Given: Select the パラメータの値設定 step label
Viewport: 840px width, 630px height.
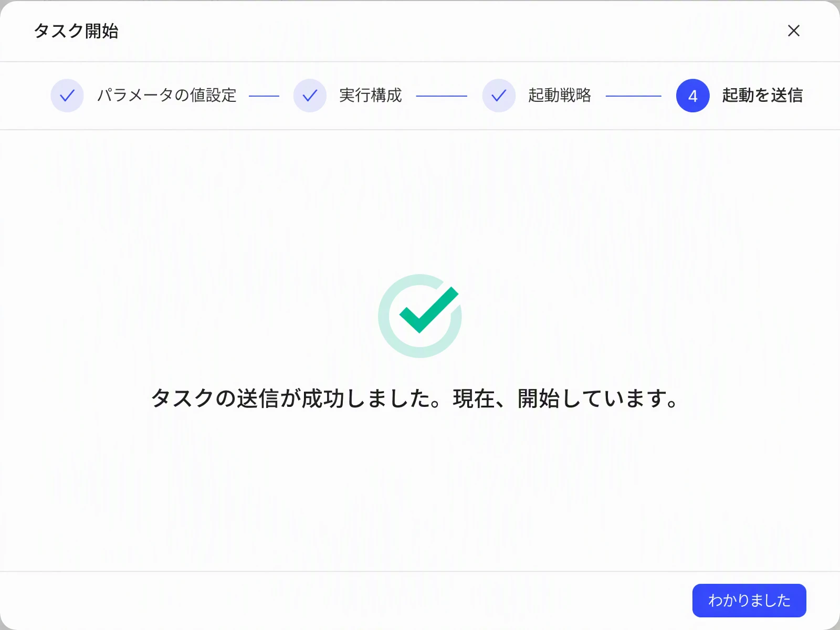Looking at the screenshot, I should (167, 96).
